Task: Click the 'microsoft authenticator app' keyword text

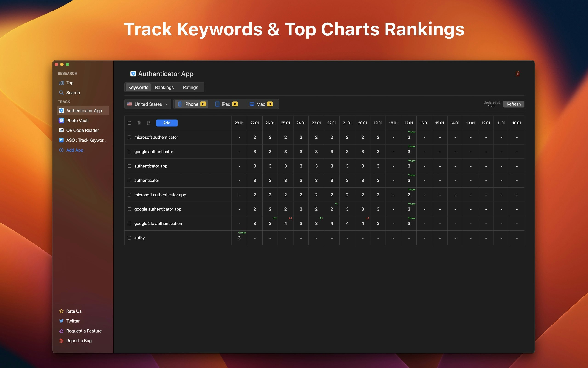Action: coord(160,195)
